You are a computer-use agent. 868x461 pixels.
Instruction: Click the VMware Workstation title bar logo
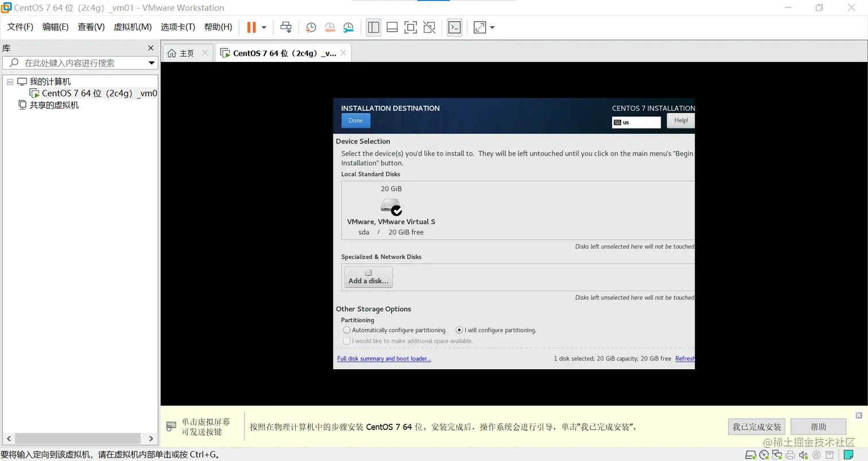point(6,7)
